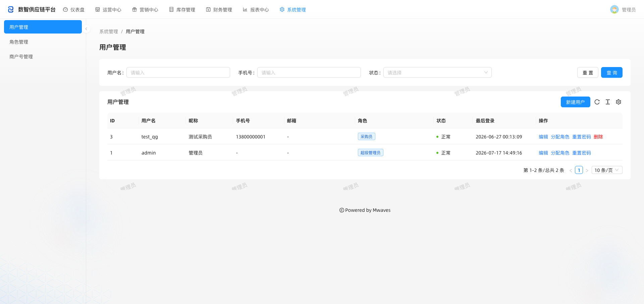Click the 13800000001 phone cell
Viewport: 644px width, 304px height.
(x=251, y=137)
